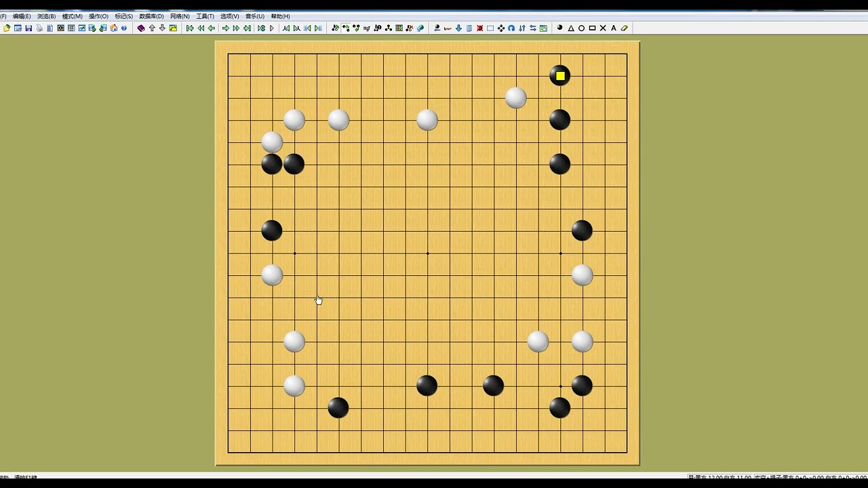Open the purple book library icon

(141, 28)
